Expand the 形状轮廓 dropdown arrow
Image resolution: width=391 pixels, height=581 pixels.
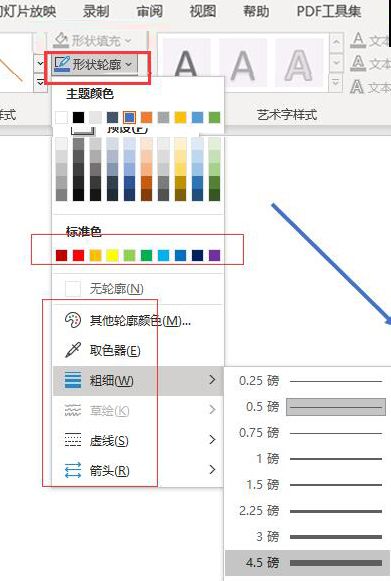[x=128, y=64]
